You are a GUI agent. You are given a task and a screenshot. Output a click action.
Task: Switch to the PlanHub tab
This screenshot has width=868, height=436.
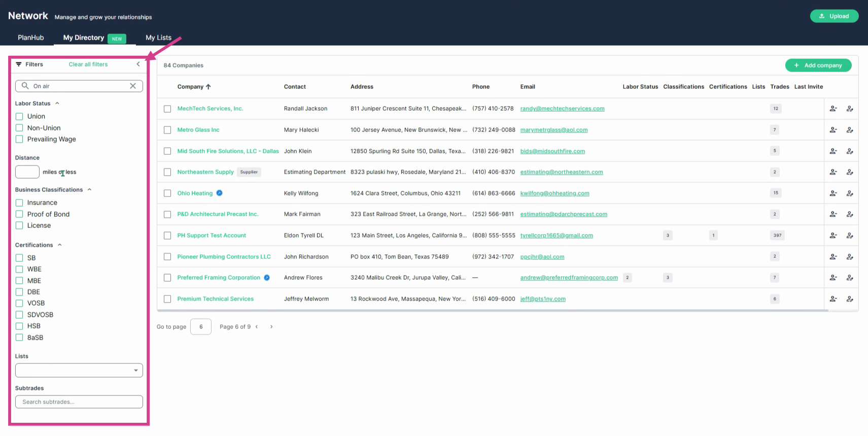[31, 38]
